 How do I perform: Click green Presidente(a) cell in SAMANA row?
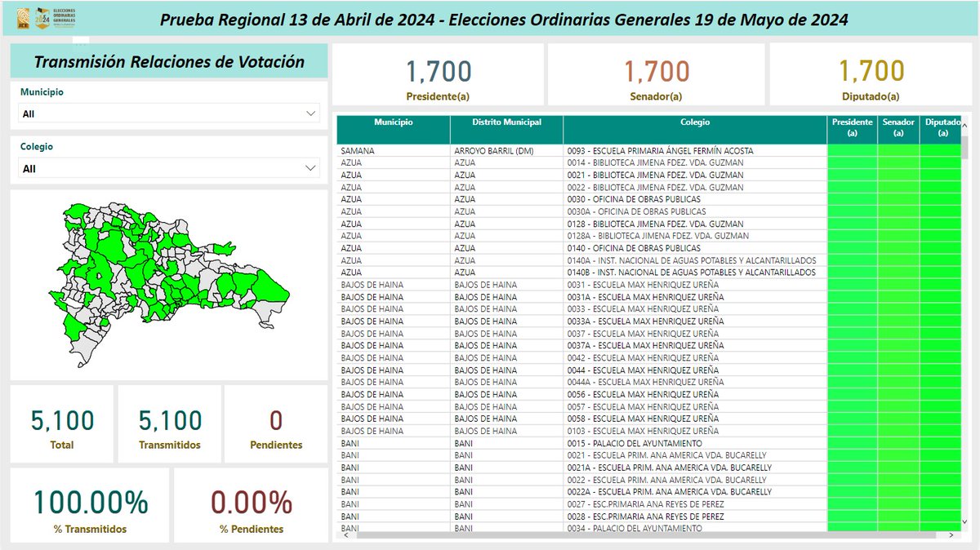pyautogui.click(x=852, y=150)
